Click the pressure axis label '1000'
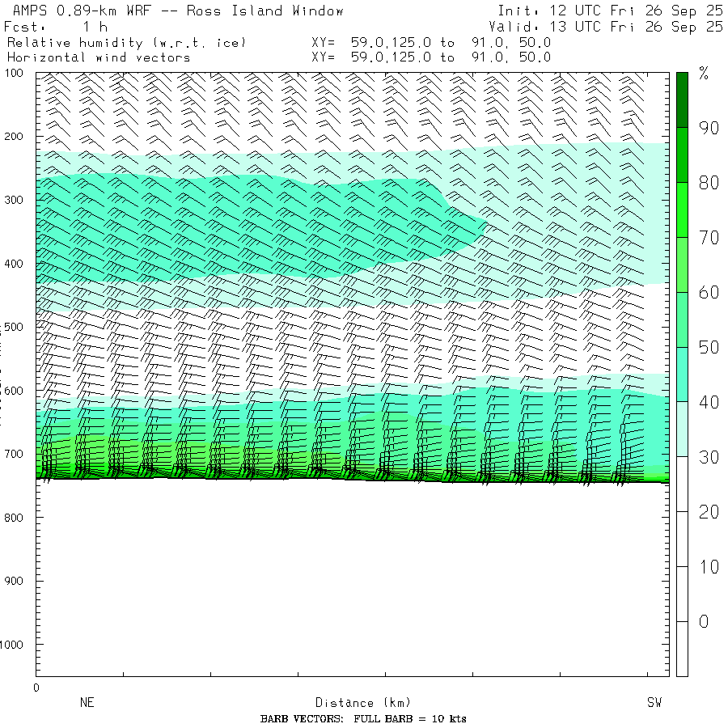The width and height of the screenshot is (728, 728). [11, 645]
